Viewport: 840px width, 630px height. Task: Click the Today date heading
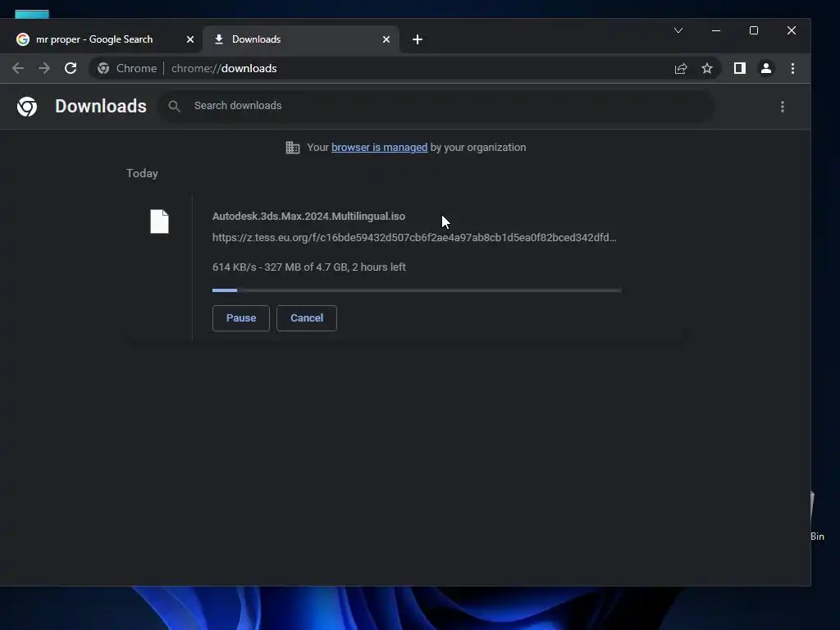(x=143, y=174)
